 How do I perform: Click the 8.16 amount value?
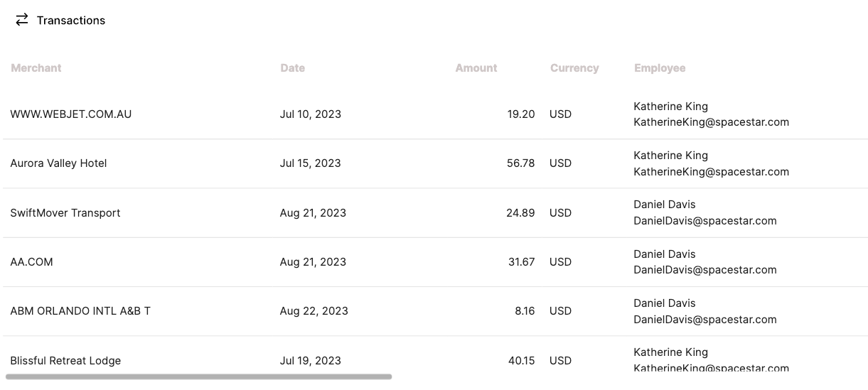525,311
